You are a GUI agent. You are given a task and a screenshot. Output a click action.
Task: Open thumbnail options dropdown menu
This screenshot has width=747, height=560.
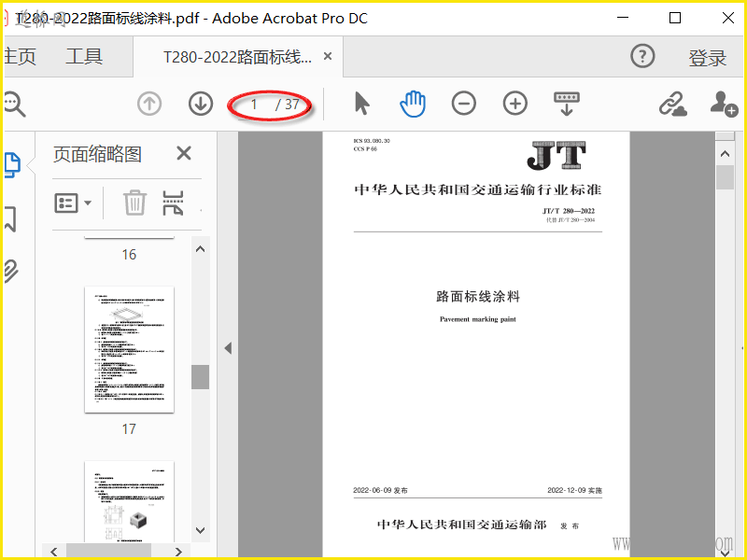(73, 203)
